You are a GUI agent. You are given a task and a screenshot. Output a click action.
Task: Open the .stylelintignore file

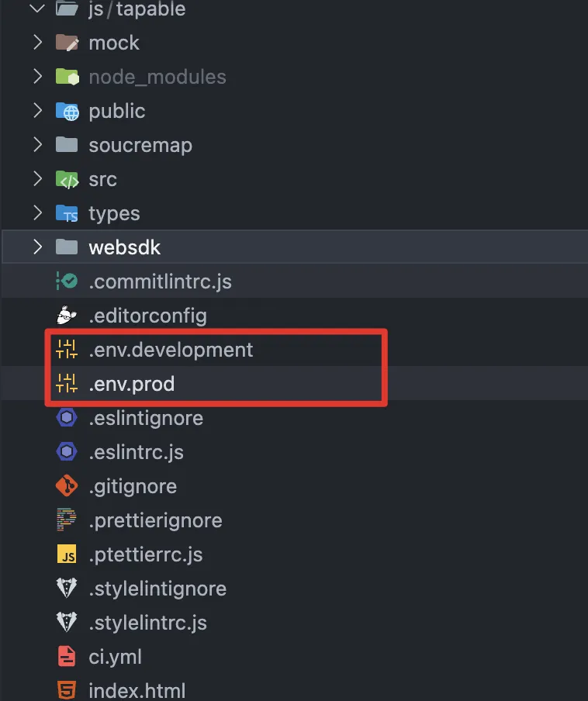(157, 589)
